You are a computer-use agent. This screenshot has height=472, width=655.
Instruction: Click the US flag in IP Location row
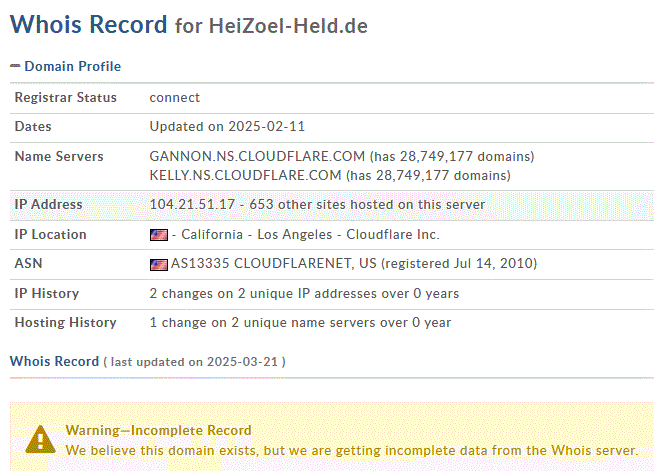159,235
